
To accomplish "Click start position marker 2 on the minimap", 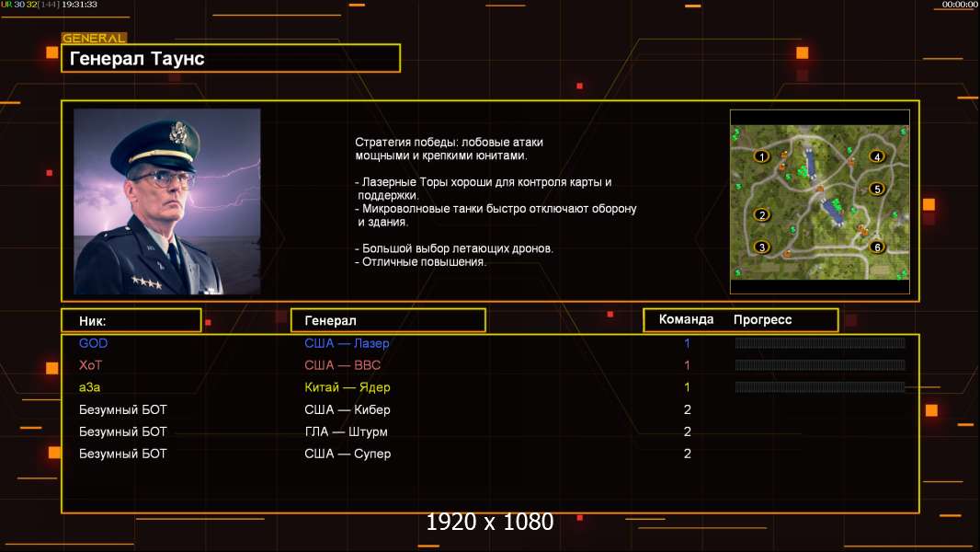I will pyautogui.click(x=761, y=215).
